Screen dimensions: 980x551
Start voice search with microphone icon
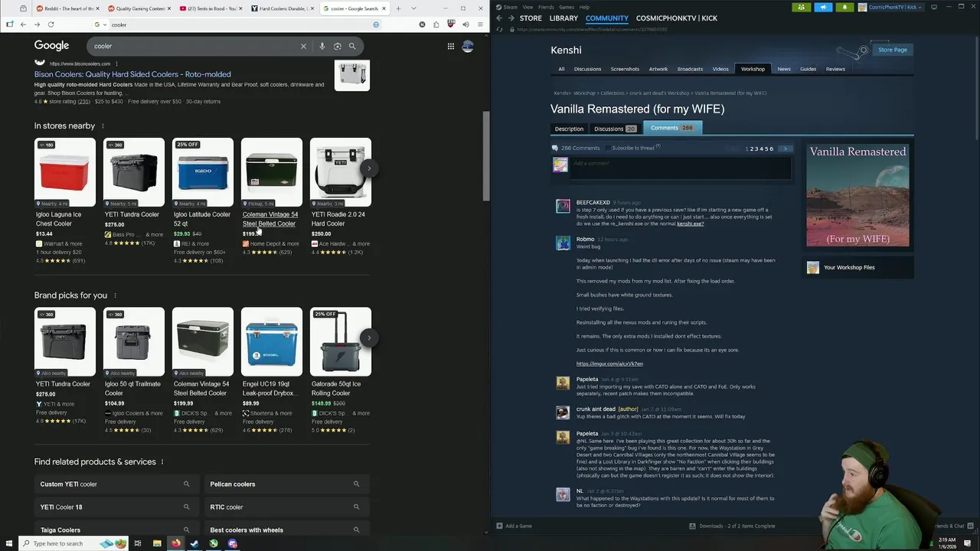tap(322, 46)
